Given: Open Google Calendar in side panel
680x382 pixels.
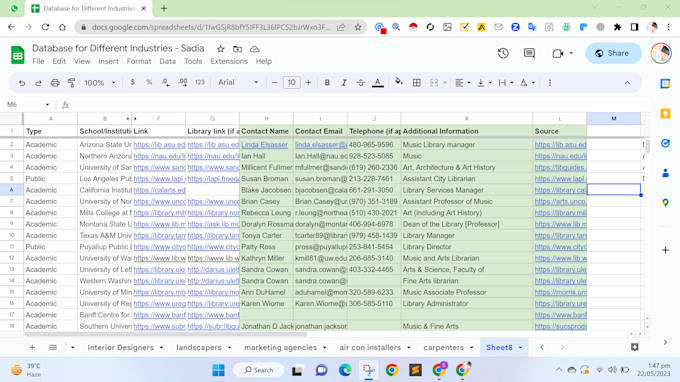Looking at the screenshot, I should coord(665,84).
